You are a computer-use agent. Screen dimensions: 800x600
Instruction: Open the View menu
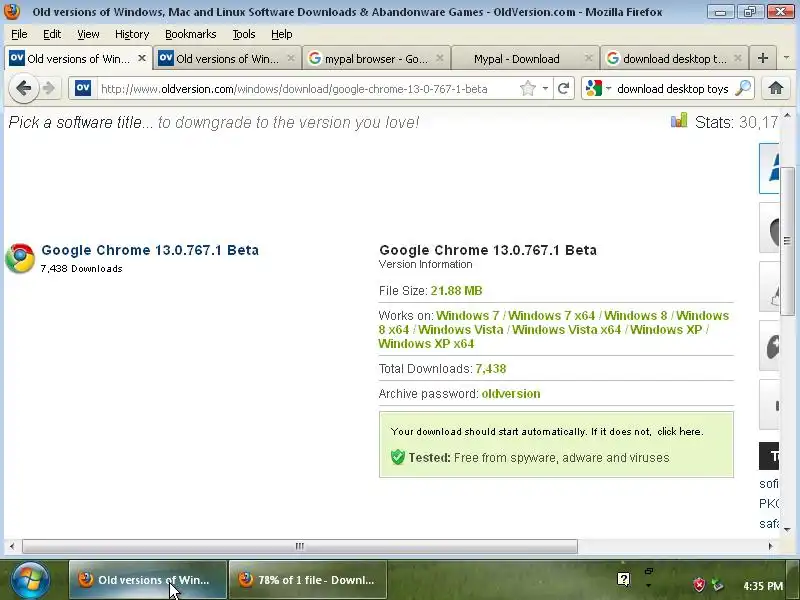(88, 34)
